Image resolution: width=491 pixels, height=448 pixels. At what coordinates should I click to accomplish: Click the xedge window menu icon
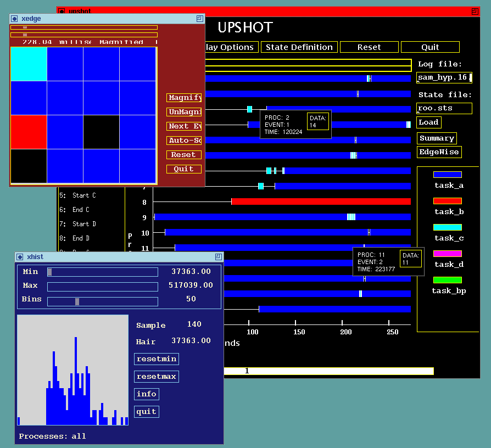pyautogui.click(x=14, y=19)
